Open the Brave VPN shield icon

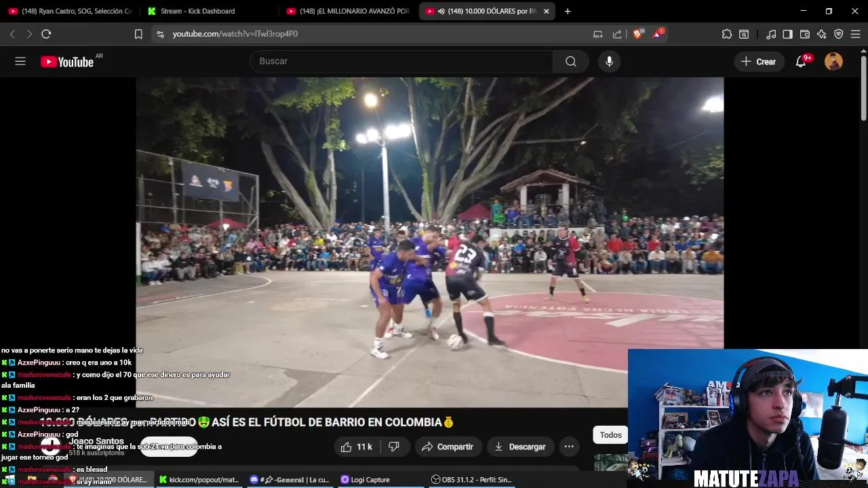click(x=839, y=34)
